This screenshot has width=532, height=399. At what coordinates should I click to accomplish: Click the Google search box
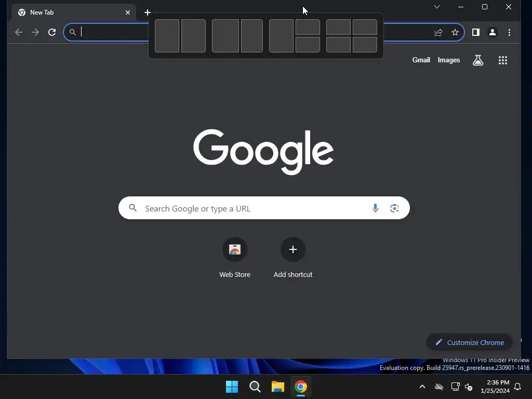(264, 208)
